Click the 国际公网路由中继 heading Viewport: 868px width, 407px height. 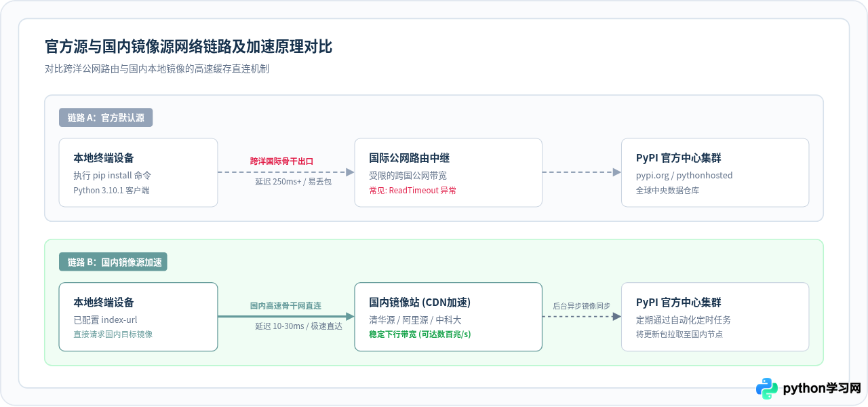pyautogui.click(x=410, y=158)
